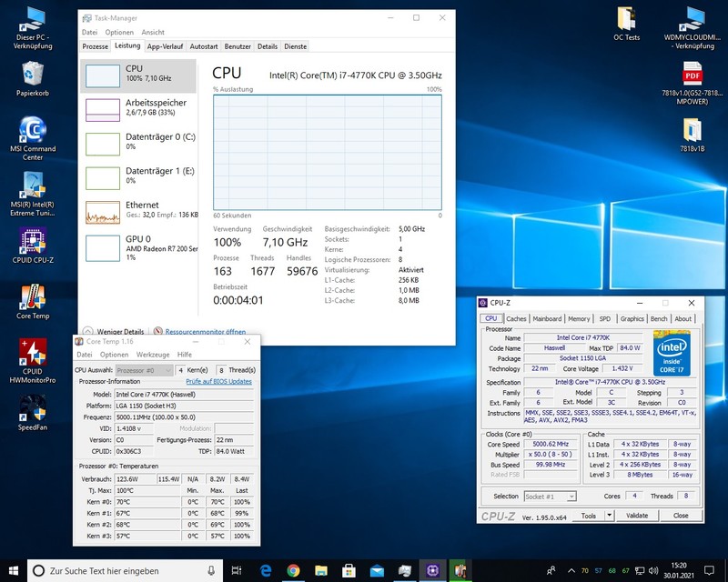This screenshot has height=582, width=728.
Task: Open the OC Tests folder icon
Action: (626, 25)
